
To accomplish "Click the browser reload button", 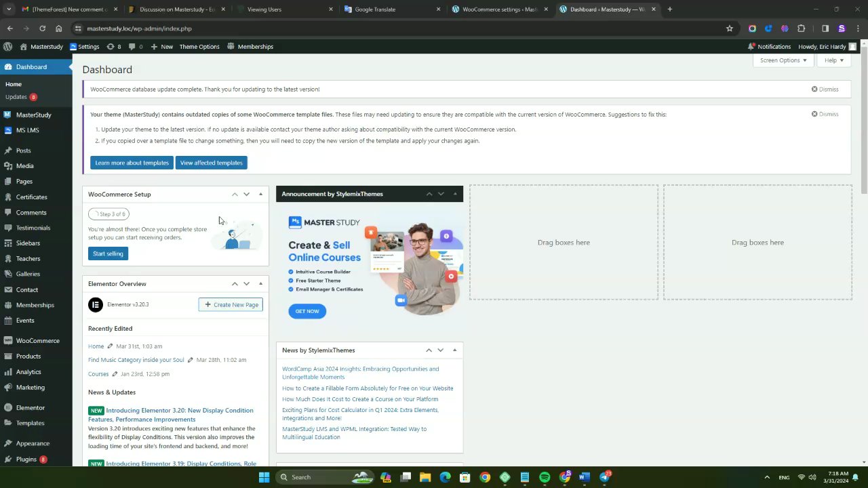I will click(x=42, y=28).
